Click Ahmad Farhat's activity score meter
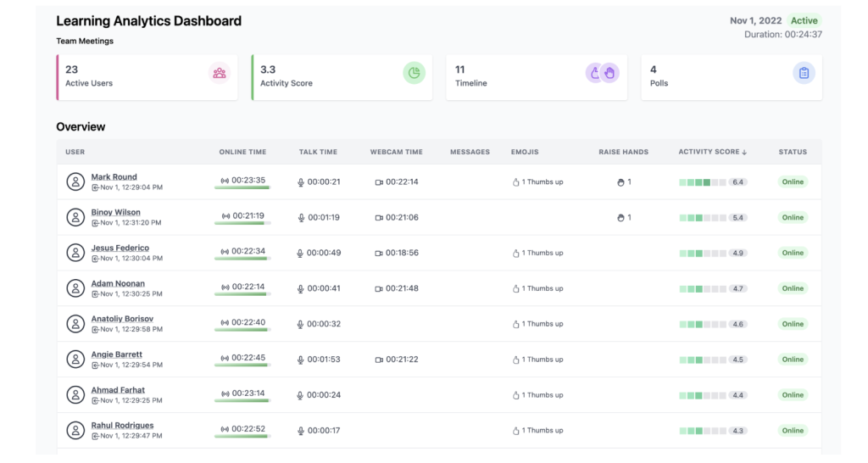Viewport: 868px width, 463px height. point(702,395)
